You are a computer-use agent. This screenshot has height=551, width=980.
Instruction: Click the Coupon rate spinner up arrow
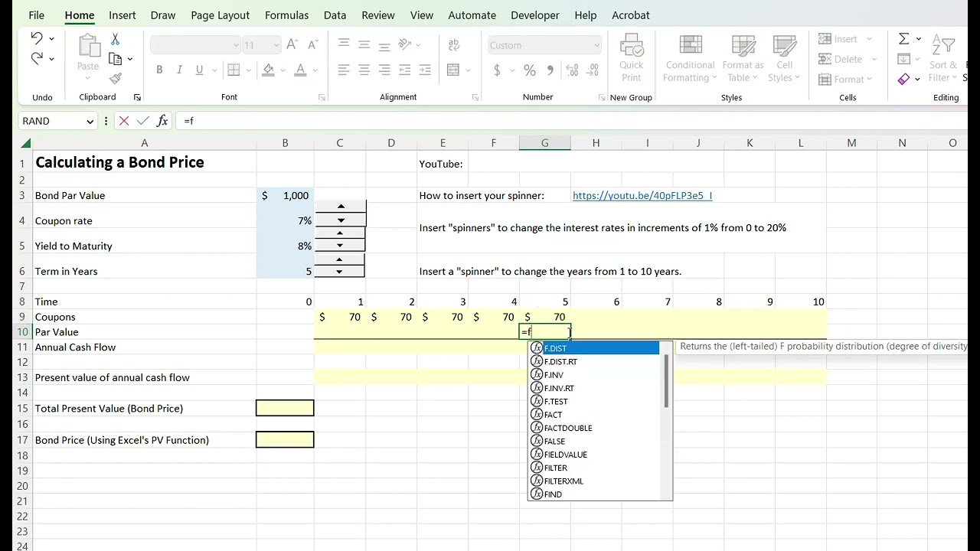[x=341, y=207]
